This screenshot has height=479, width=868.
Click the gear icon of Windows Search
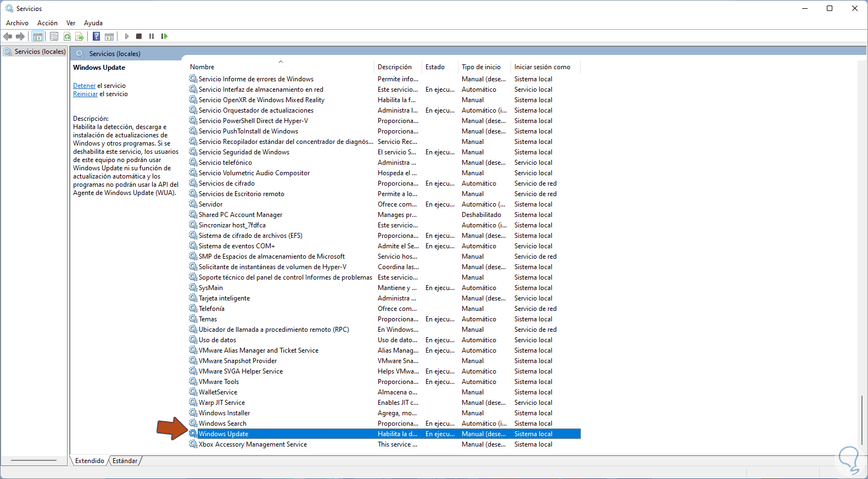pos(193,424)
